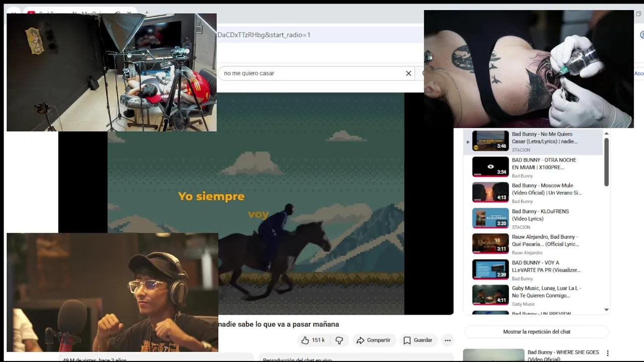Click the pixel-art horse video player
The image size is (644, 362).
tap(256, 204)
